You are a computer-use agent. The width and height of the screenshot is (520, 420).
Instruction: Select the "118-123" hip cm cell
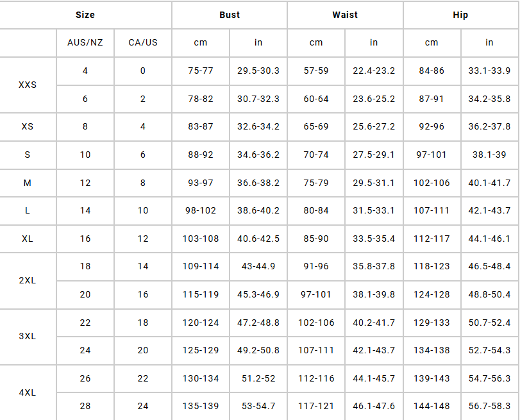pos(432,266)
